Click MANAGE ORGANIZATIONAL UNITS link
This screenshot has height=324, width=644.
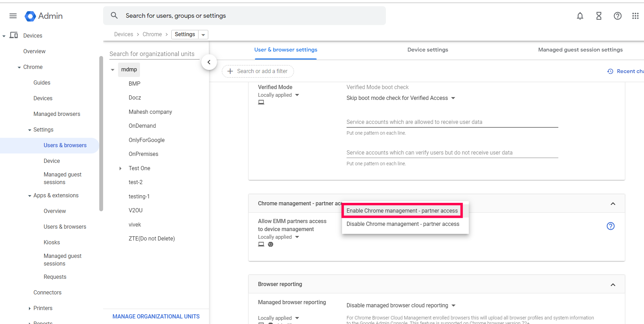tap(156, 316)
